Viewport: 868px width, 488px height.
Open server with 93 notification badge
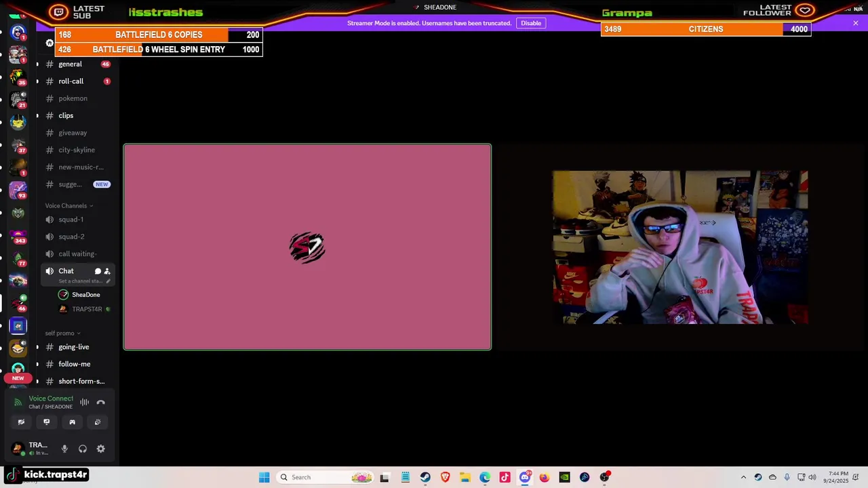click(x=18, y=190)
